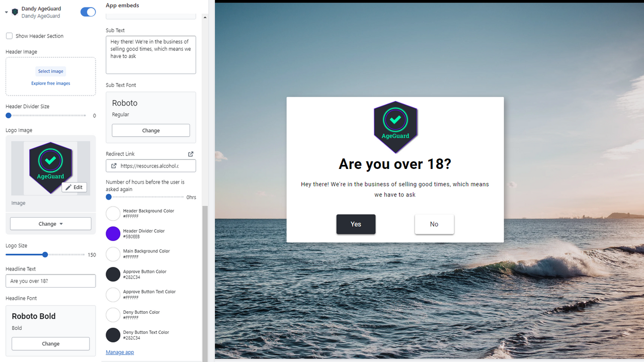Click the 'Are you over 18?' preview headline
The width and height of the screenshot is (644, 362).
pos(395,164)
